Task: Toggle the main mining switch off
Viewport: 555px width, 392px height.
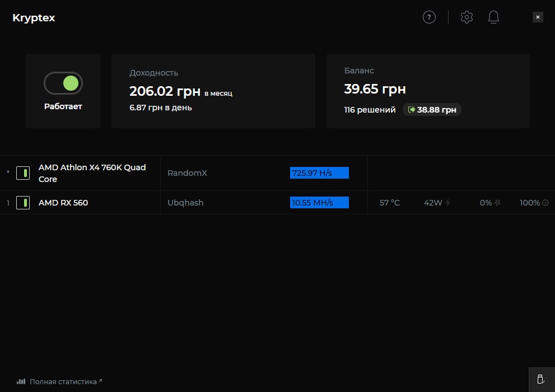Action: tap(63, 83)
